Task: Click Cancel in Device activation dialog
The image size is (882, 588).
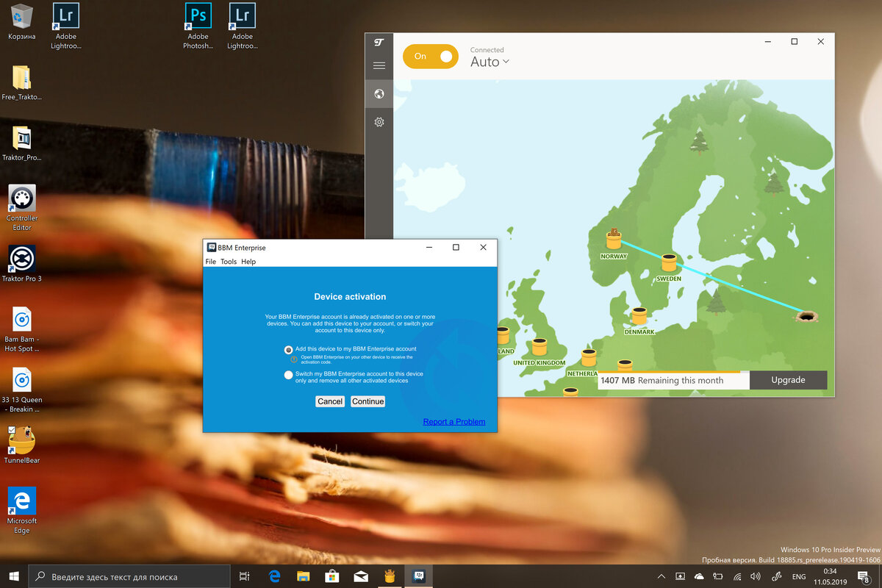Action: point(330,401)
